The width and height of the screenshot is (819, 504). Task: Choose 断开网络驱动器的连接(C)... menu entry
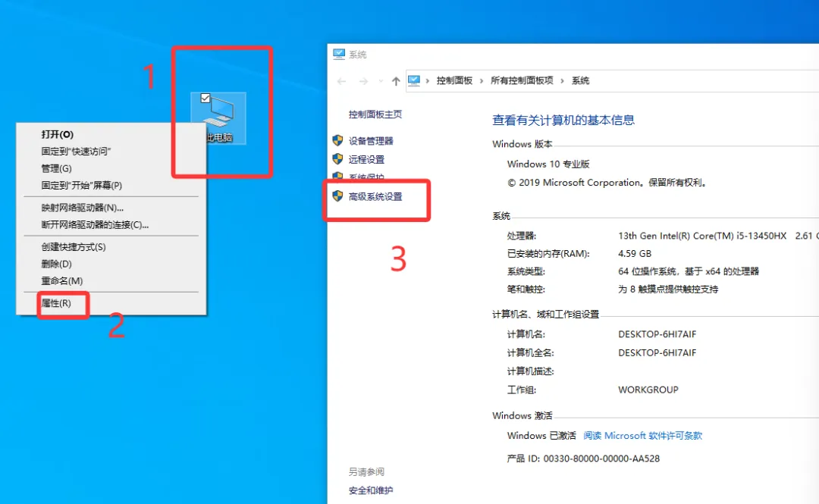[111, 225]
